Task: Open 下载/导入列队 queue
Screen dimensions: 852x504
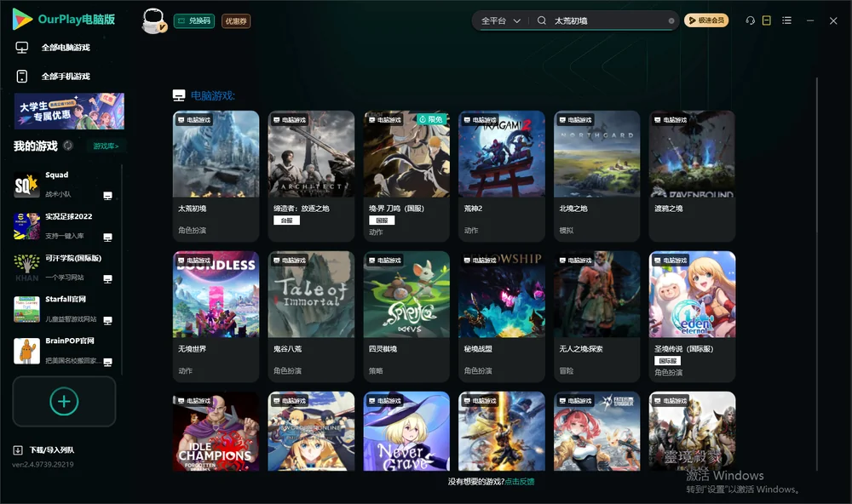Action: [52, 450]
